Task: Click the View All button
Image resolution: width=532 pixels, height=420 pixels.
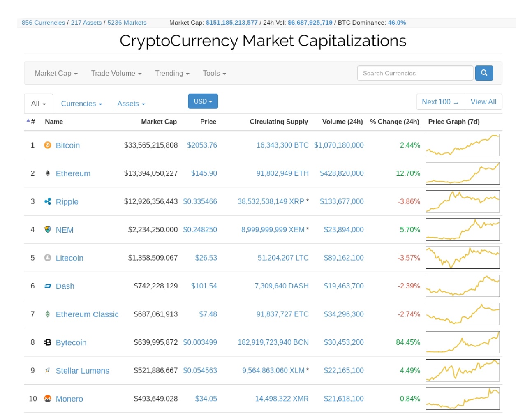Action: 483,102
